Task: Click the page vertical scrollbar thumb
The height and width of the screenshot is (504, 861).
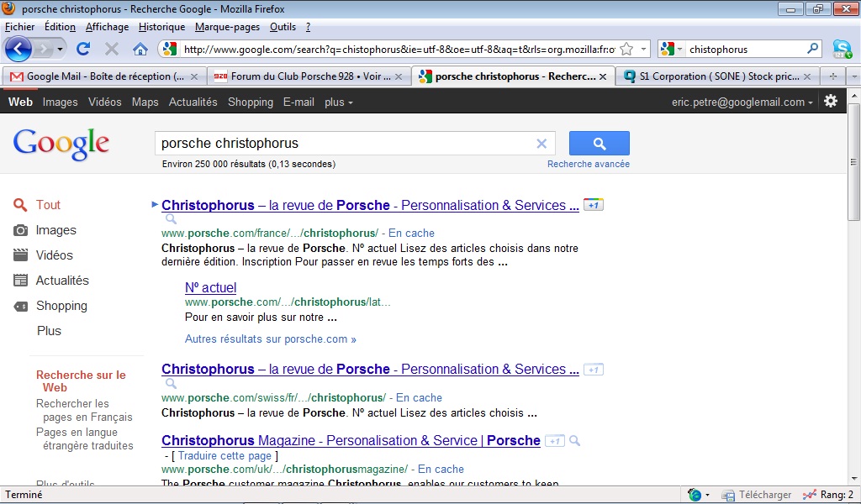Action: coord(853,162)
